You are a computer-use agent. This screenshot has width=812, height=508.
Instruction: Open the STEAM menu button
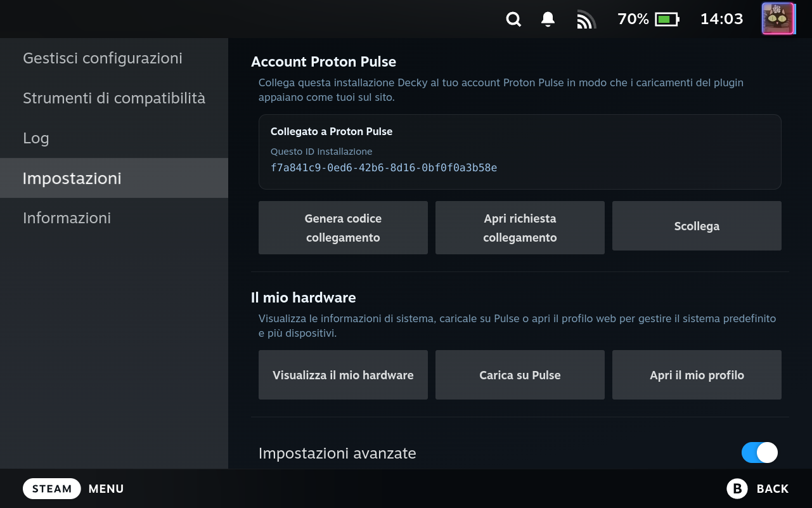[x=52, y=488]
